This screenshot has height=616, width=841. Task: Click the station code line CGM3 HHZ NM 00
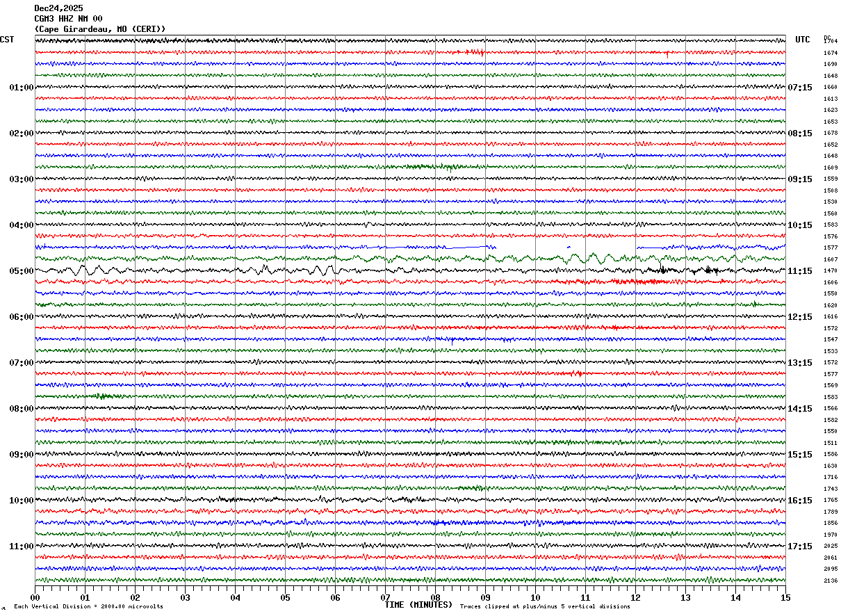point(68,19)
